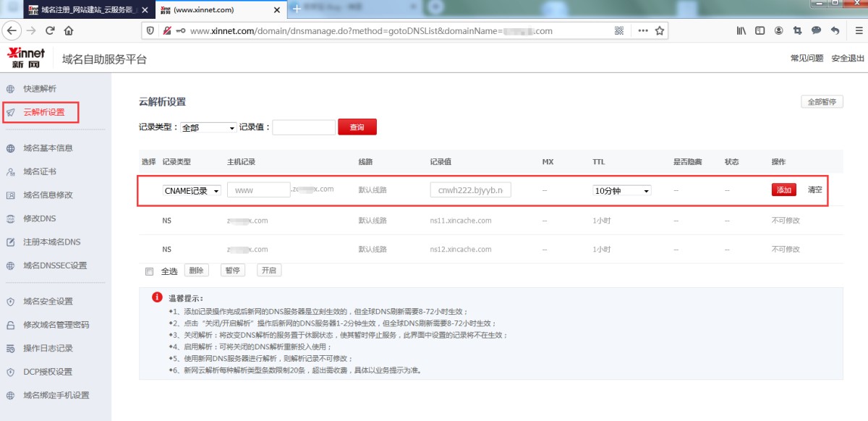
Task: Open the QR code icon in address bar
Action: (x=619, y=30)
